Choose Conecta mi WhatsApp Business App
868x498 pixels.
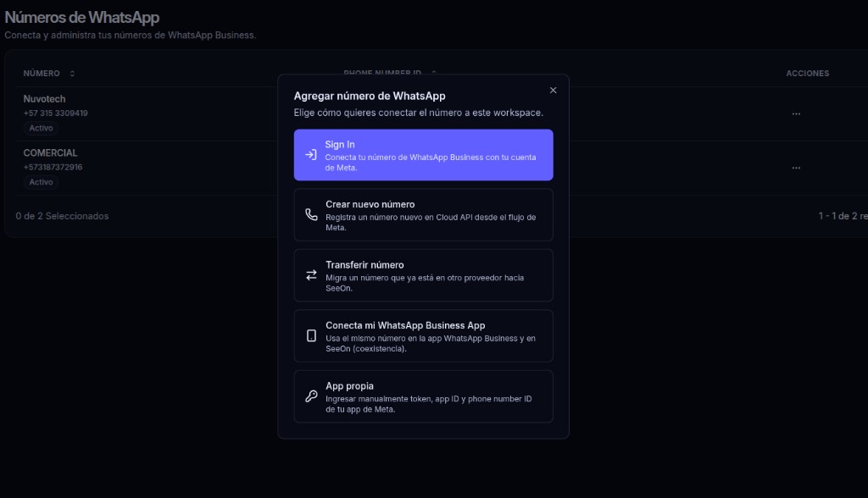click(423, 336)
